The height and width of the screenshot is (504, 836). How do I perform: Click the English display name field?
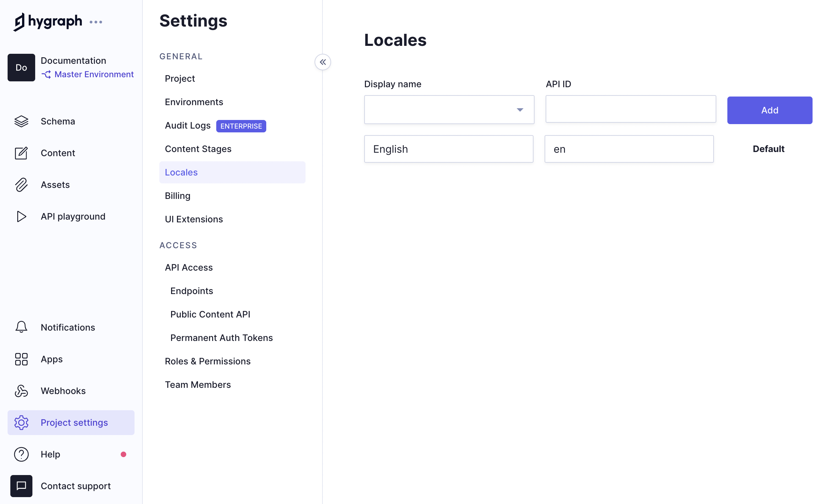(448, 149)
